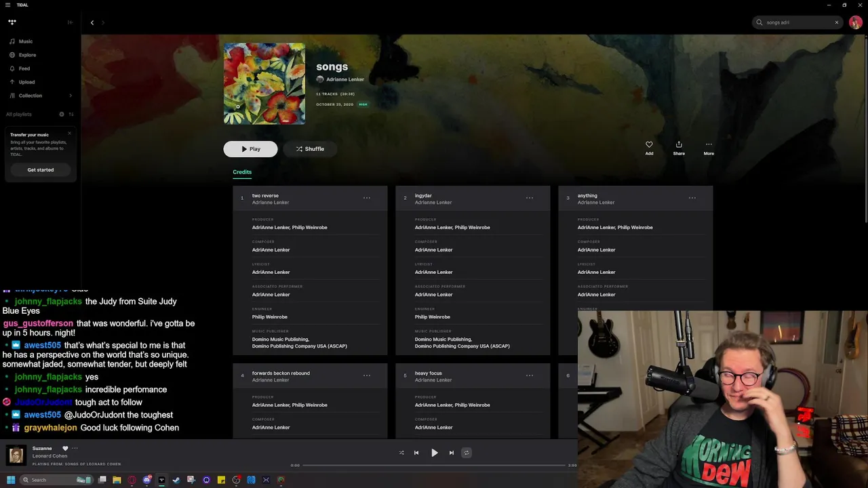Screen dimensions: 868x488
Task: Dismiss the Transfer your music card
Action: coord(69,133)
